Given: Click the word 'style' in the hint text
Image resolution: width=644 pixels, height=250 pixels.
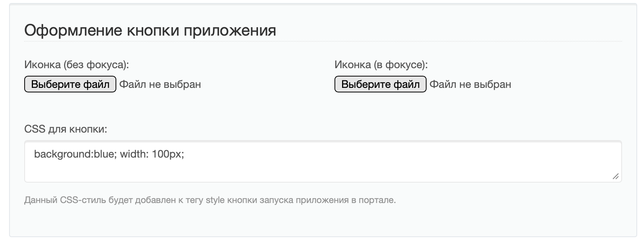Looking at the screenshot, I should tap(215, 200).
